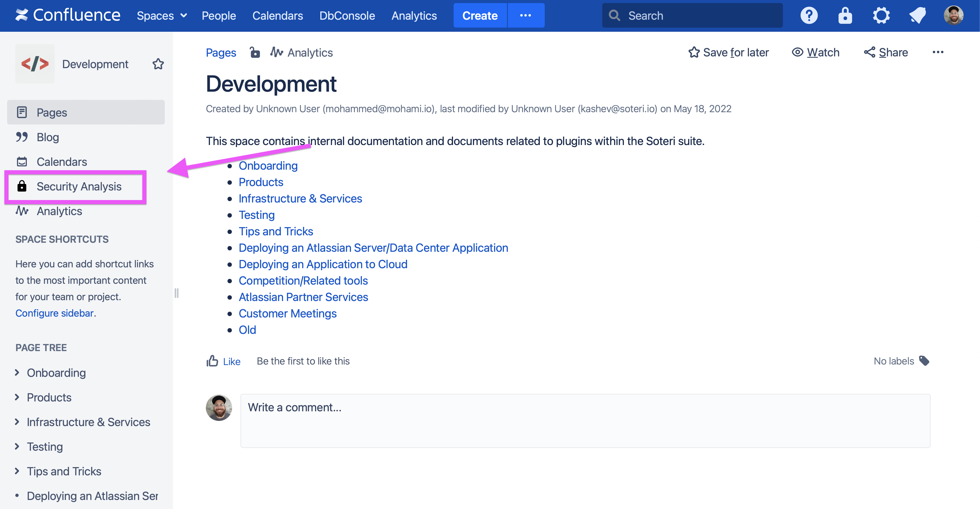Click the thumbs-up Like icon
Viewport: 980px width, 509px height.
tap(212, 361)
